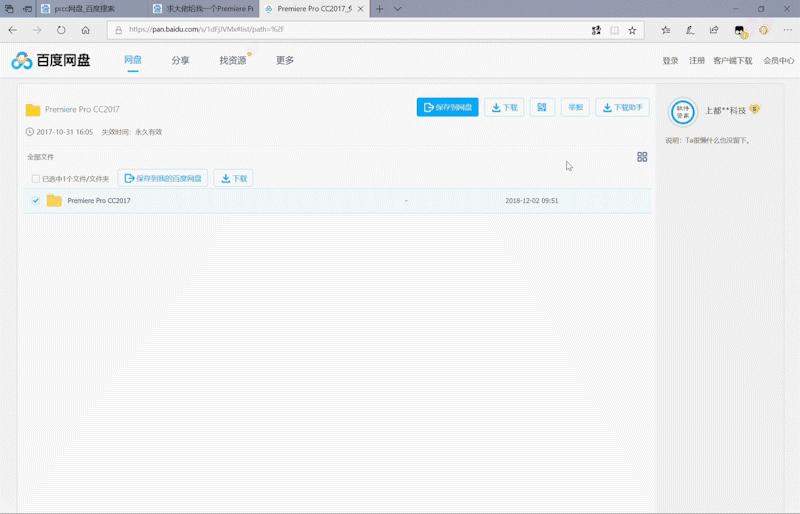Click the share time 2017-10-31 16:05
The image size is (800, 514).
coord(64,132)
